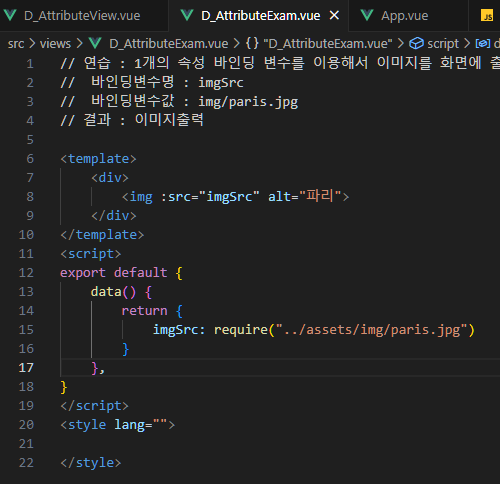Click the closing </script> tag
The image size is (500, 484).
pos(94,406)
